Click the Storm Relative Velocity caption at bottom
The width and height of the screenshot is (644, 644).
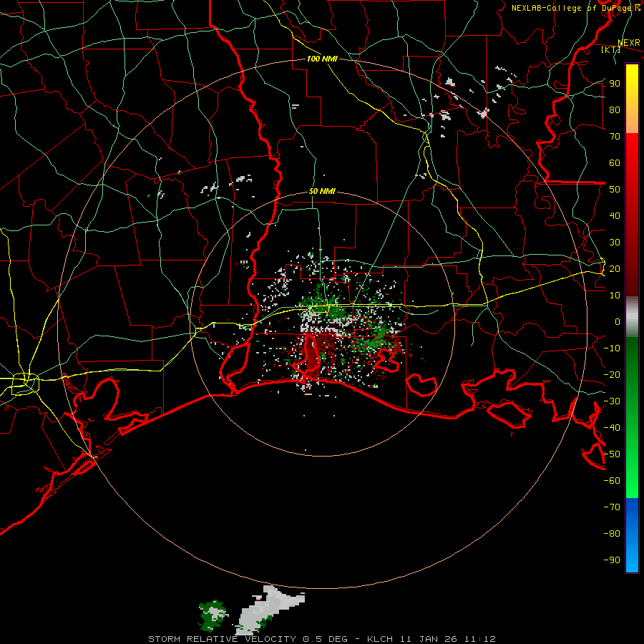click(322, 639)
